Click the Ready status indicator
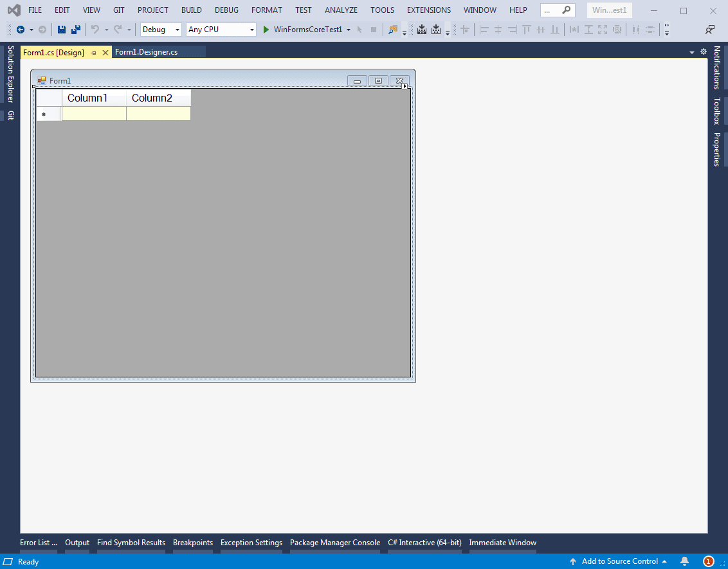 [x=27, y=561]
